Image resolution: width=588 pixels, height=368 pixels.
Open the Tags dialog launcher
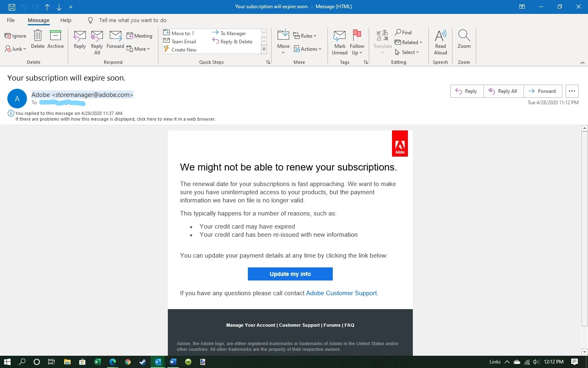point(366,62)
